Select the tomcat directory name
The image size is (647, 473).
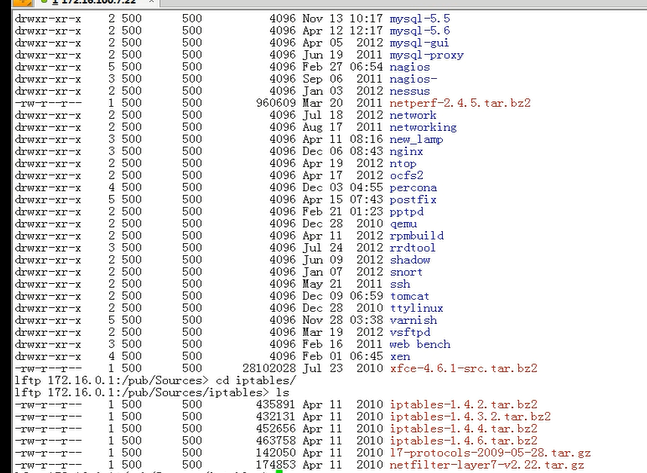tap(409, 296)
